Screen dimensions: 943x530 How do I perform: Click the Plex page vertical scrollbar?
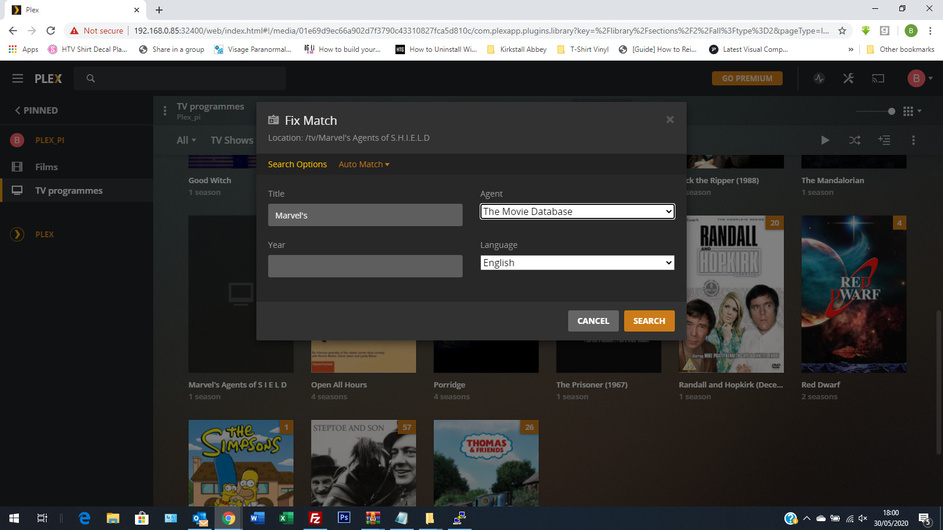(939, 382)
